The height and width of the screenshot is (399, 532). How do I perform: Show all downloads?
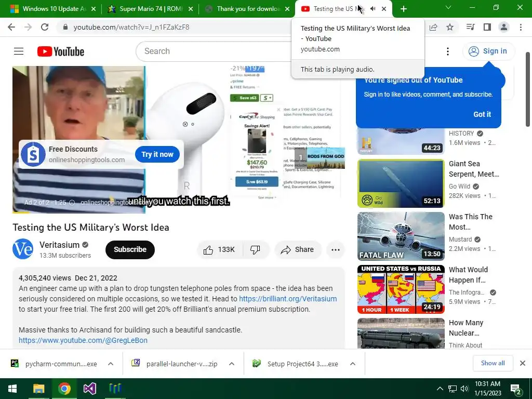[493, 363]
